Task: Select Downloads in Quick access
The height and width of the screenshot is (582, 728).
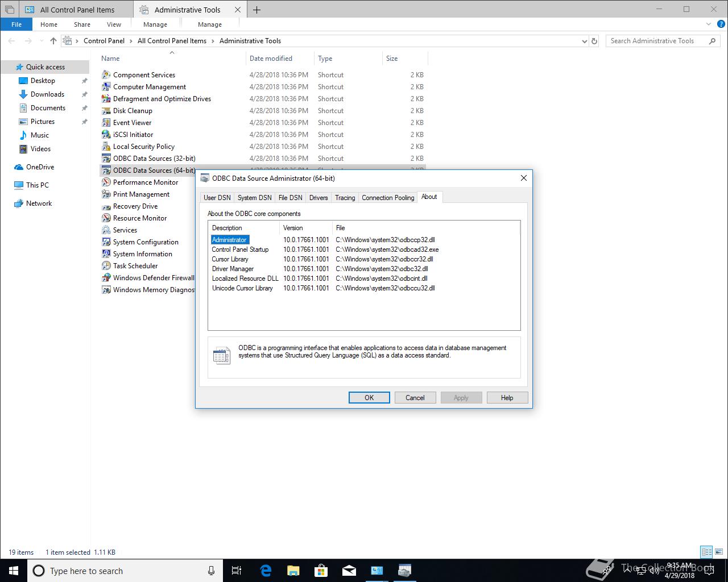Action: click(x=47, y=94)
